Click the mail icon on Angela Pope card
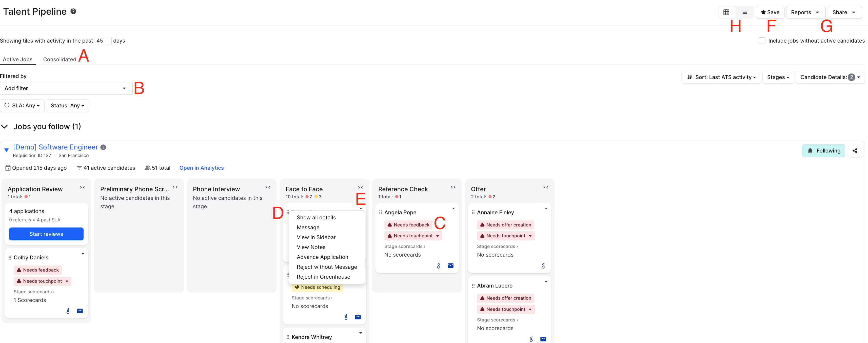 coord(450,266)
